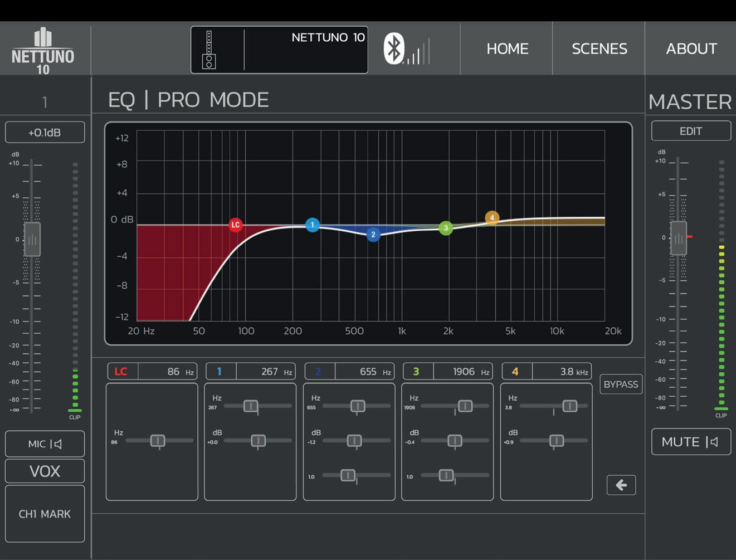Adjust band 1 dB gain slider
This screenshot has width=736, height=560.
(x=258, y=441)
